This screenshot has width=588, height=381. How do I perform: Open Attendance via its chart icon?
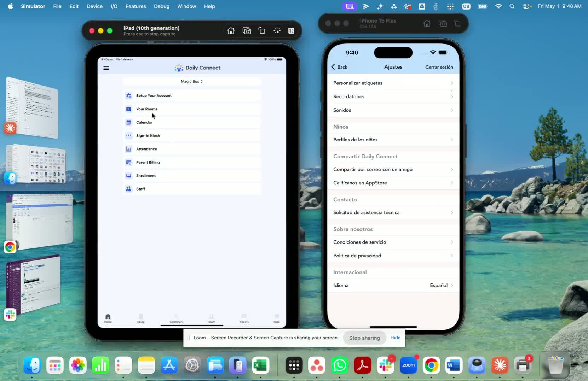click(129, 149)
